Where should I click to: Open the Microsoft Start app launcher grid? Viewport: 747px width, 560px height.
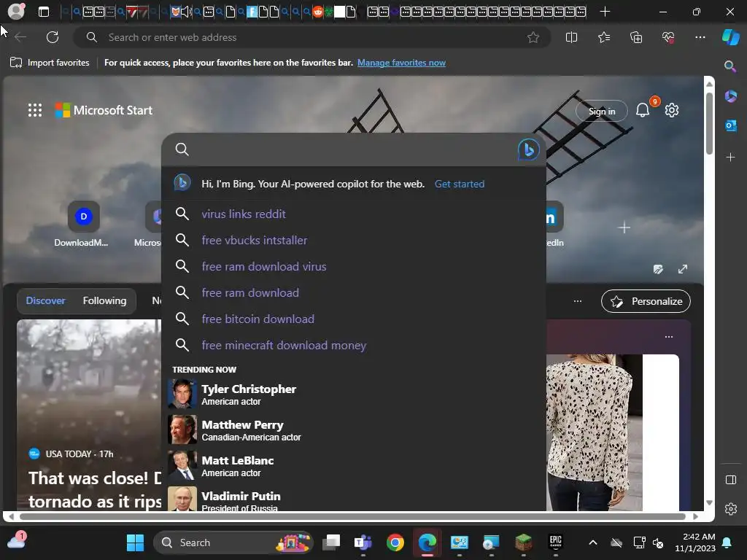click(x=35, y=110)
